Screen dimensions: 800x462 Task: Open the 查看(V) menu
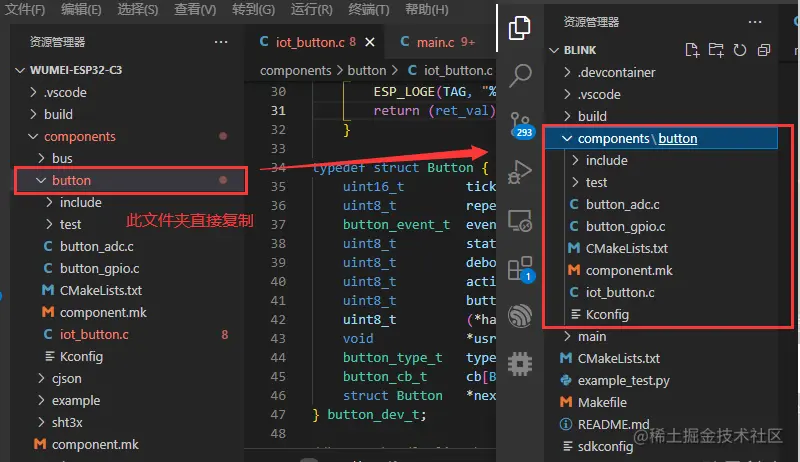194,9
